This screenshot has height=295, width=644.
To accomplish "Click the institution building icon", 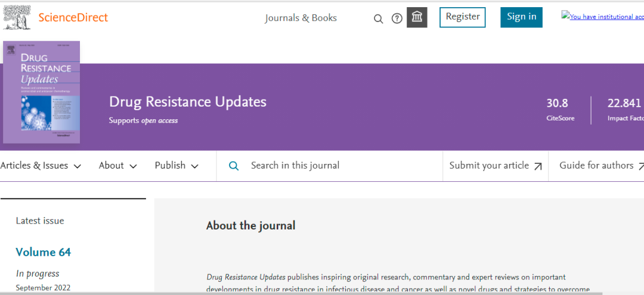I will coord(417,17).
